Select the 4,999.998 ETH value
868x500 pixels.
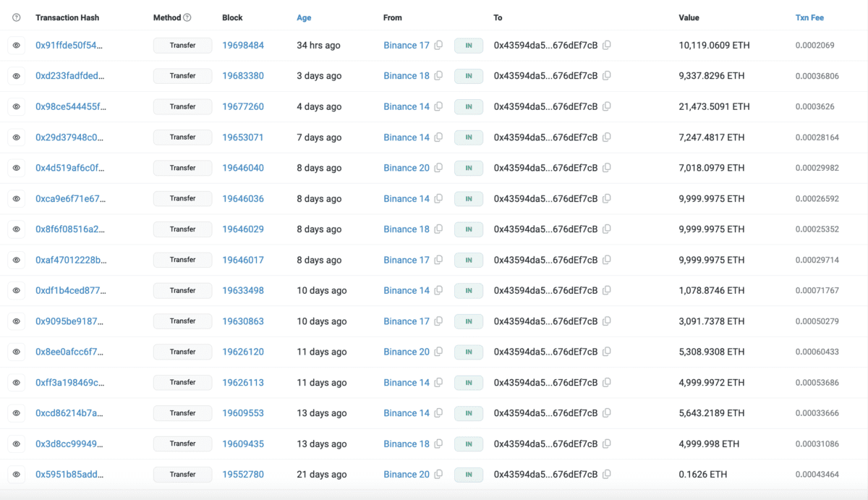(x=709, y=444)
